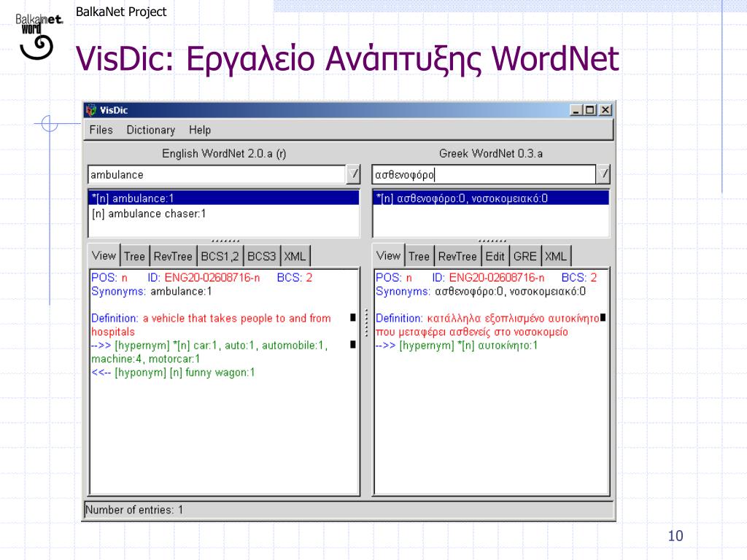Image resolution: width=747 pixels, height=560 pixels.
Task: Click the slide number "10"
Action: pyautogui.click(x=676, y=536)
